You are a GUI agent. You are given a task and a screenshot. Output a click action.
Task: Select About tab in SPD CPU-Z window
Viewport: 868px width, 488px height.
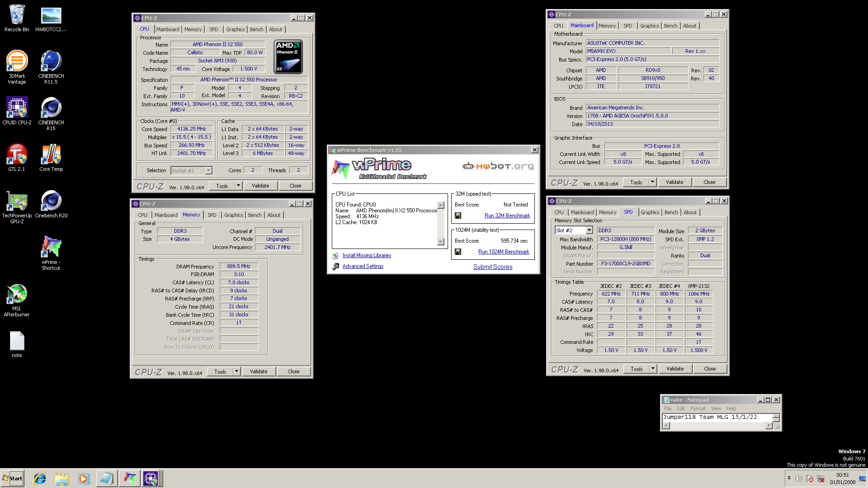690,212
